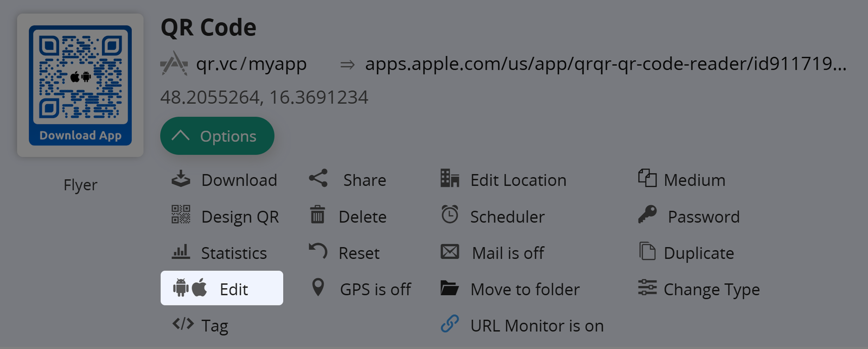Click the Download App QR code thumbnail

(80, 85)
